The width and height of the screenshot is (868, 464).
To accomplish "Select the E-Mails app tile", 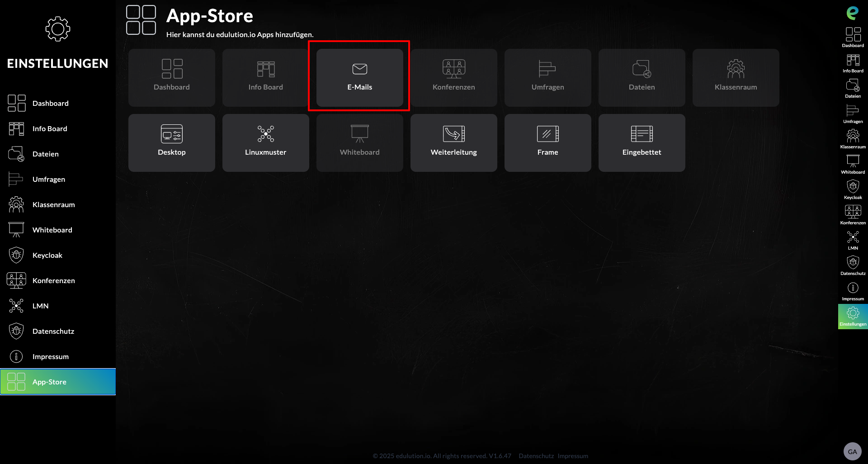I will [359, 77].
